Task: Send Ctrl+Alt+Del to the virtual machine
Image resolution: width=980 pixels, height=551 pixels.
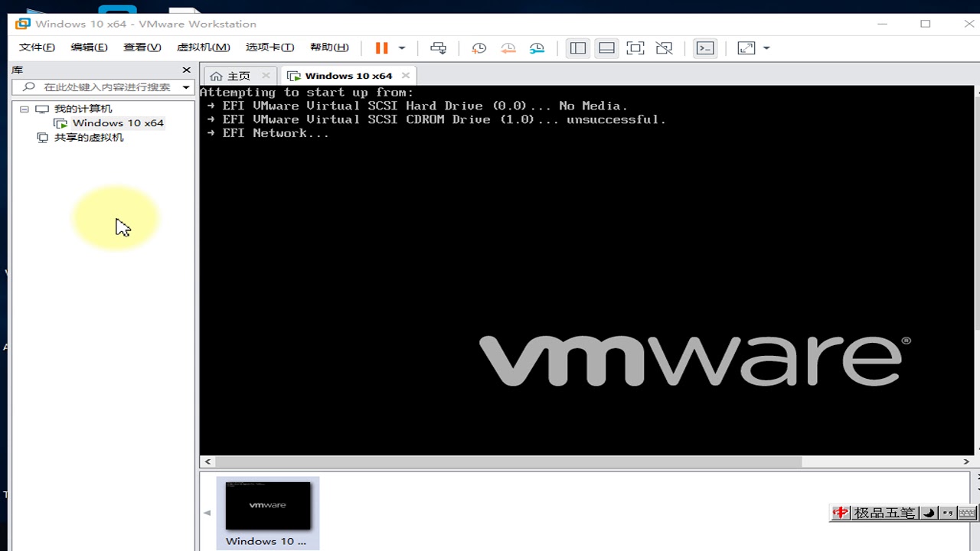Action: (438, 48)
